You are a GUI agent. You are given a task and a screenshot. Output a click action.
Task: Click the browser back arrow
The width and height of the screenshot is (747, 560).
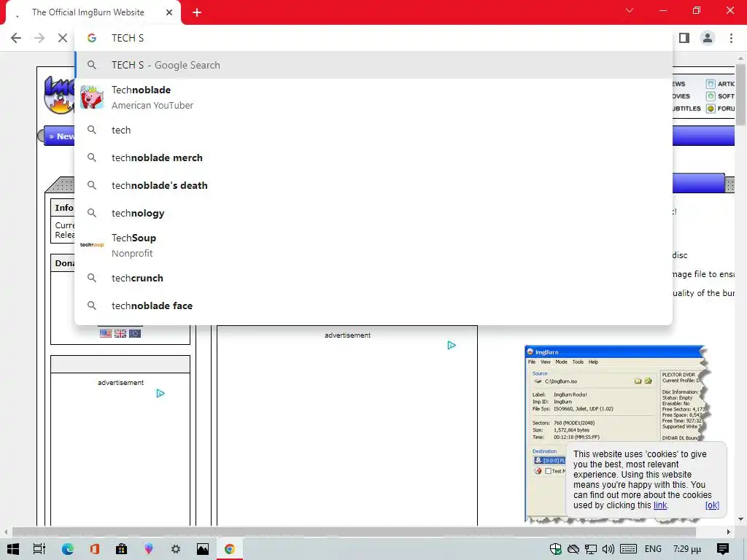pos(16,38)
